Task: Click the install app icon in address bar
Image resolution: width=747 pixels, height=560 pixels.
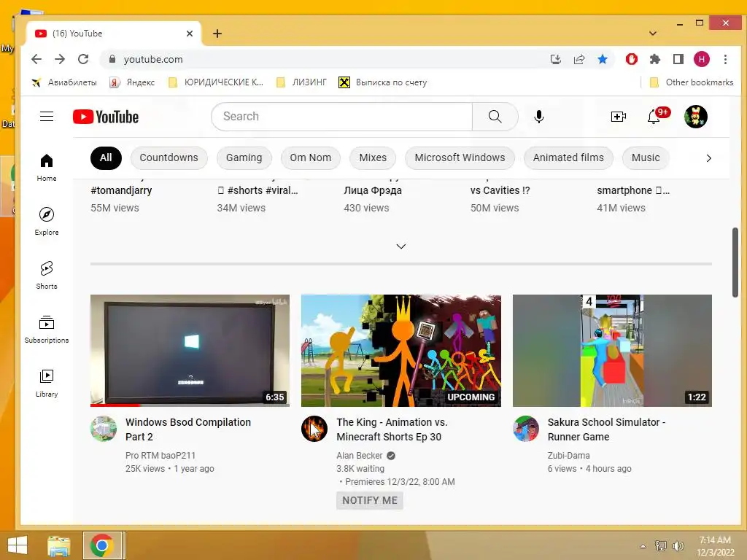Action: pyautogui.click(x=555, y=59)
